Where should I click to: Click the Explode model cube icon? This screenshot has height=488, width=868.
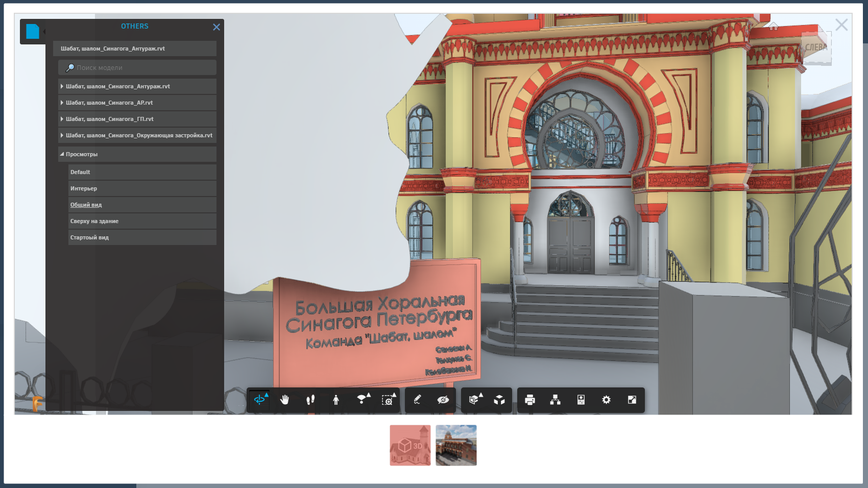point(499,400)
